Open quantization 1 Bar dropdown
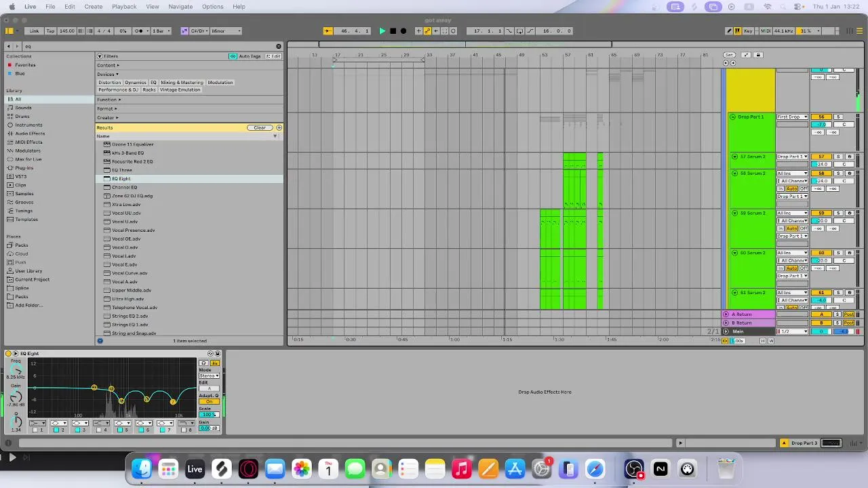Screen dimensions: 868x488 tap(160, 30)
